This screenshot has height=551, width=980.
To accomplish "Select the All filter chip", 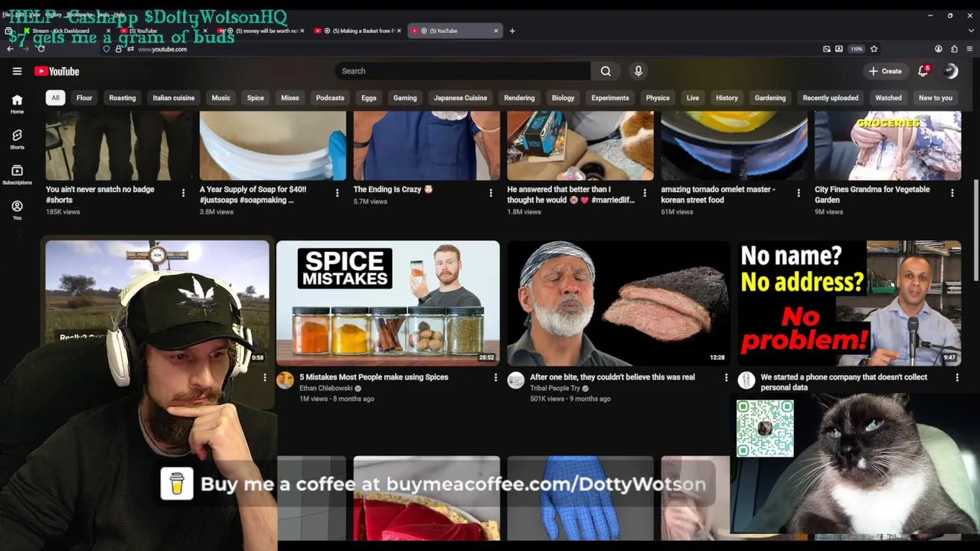I will [x=55, y=98].
